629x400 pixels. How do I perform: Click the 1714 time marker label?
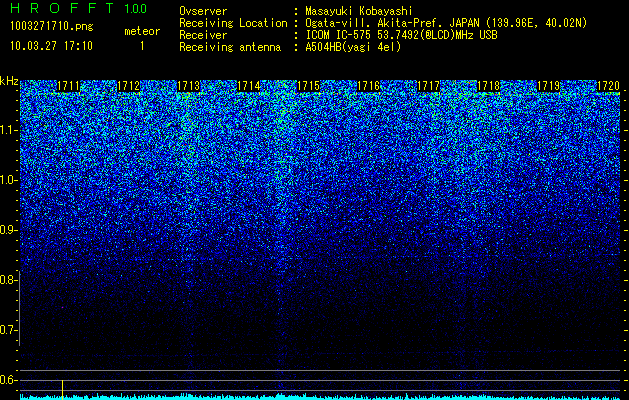click(249, 86)
